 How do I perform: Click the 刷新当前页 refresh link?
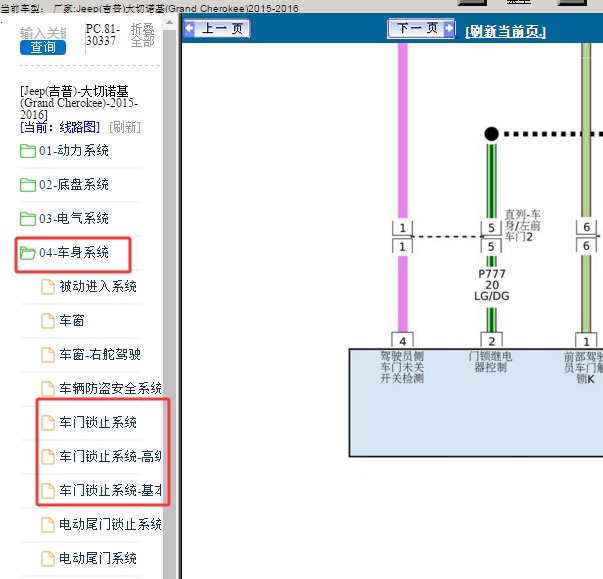pos(505,32)
